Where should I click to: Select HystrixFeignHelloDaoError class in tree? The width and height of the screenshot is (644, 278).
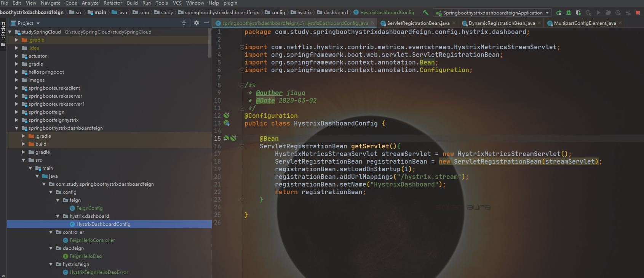point(99,272)
